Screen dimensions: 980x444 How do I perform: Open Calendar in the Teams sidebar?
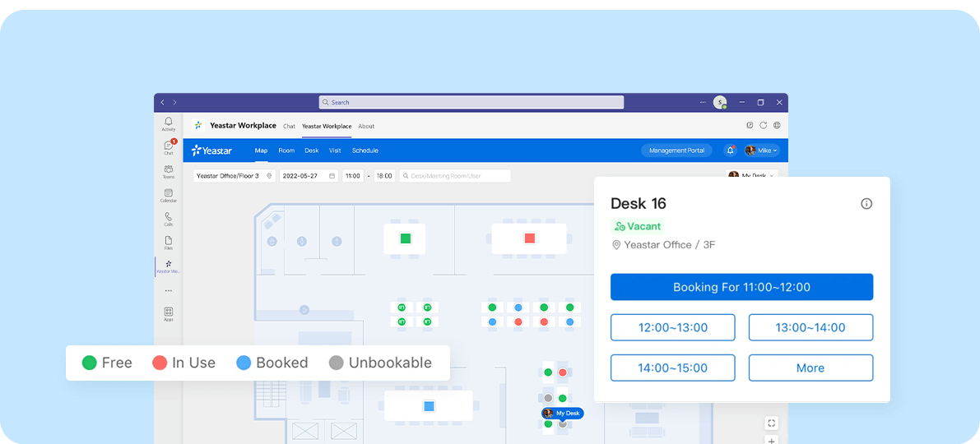click(x=168, y=196)
